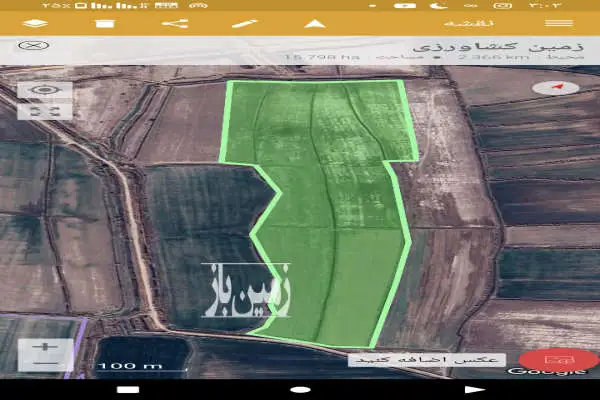Zoom in with the plus button
600x400 pixels.
(45, 347)
